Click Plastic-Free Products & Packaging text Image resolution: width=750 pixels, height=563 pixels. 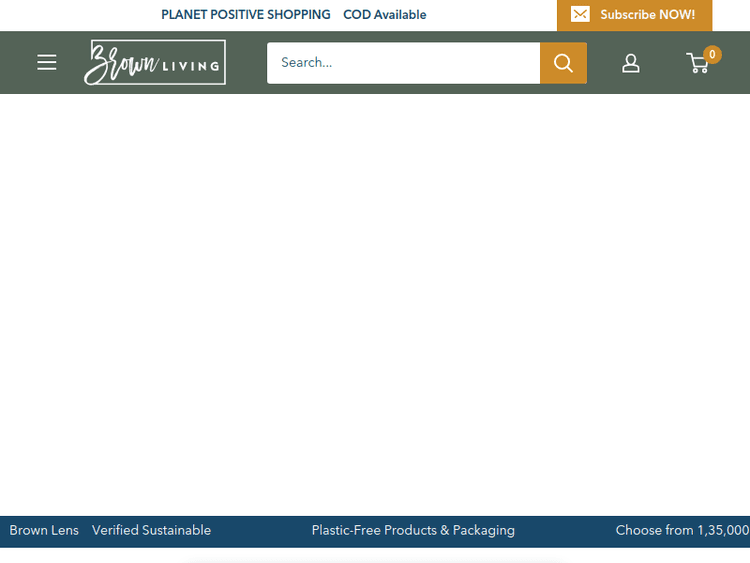[413, 530]
